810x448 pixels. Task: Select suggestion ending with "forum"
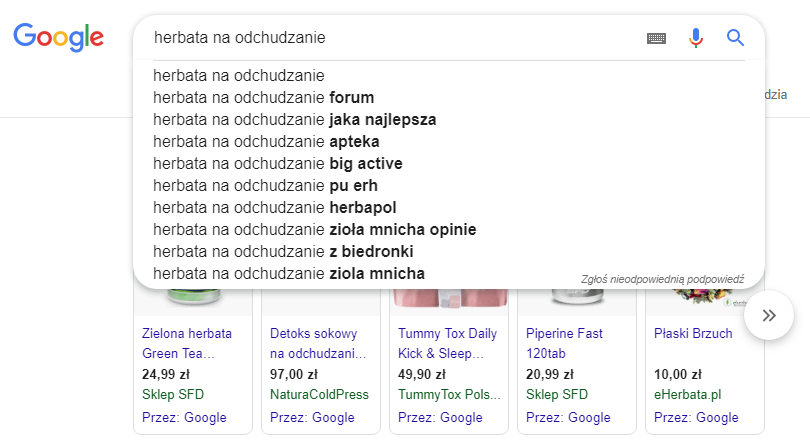tap(264, 97)
